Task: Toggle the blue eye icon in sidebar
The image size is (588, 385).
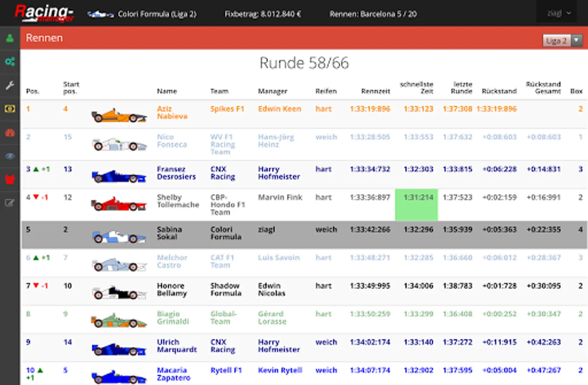Action: click(10, 156)
